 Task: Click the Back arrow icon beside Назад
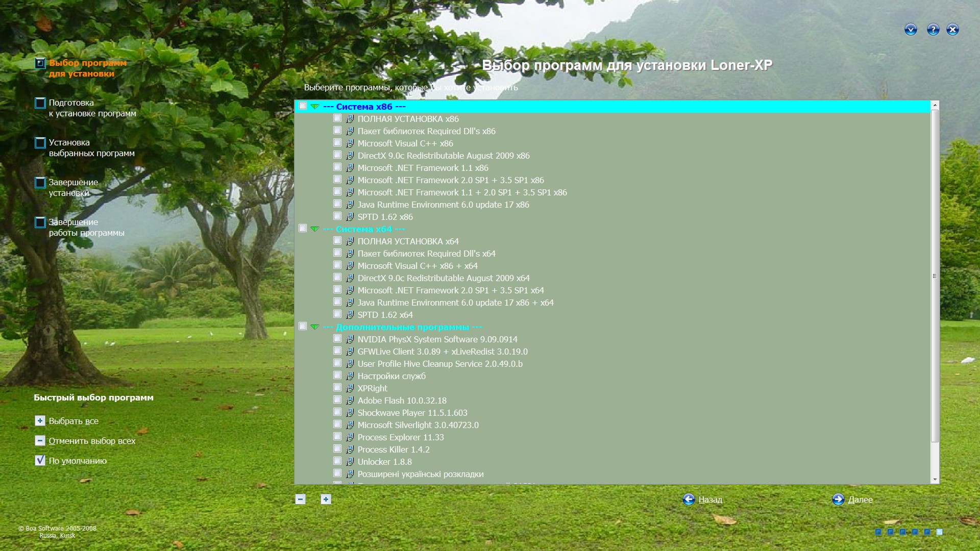coord(689,499)
